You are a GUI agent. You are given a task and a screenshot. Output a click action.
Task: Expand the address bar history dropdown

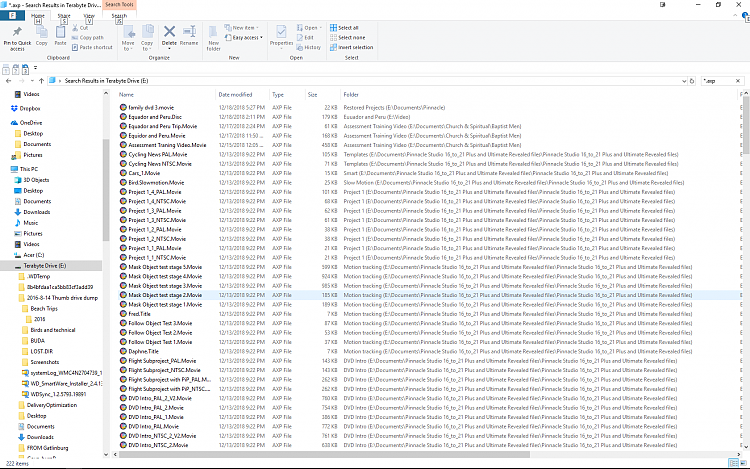click(x=684, y=81)
